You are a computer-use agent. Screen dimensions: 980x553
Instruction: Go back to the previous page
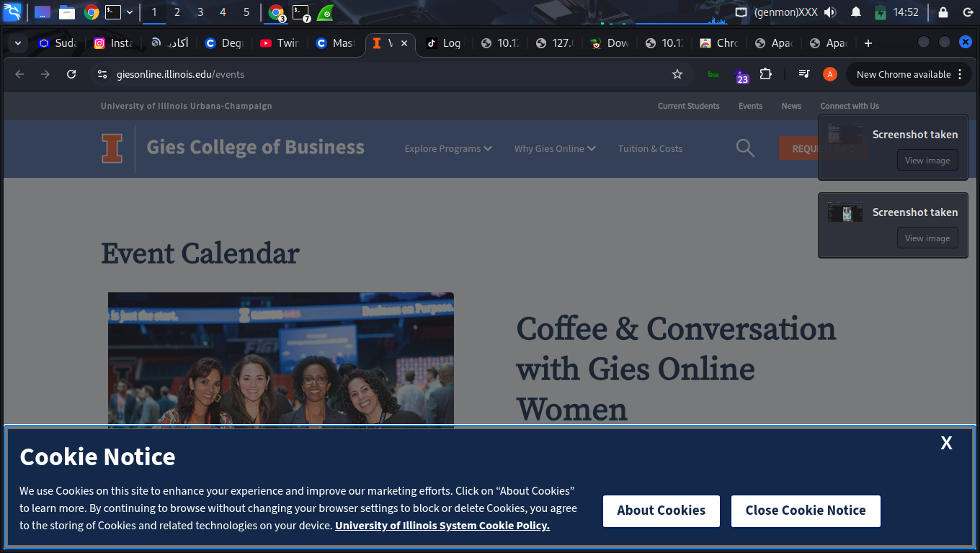tap(19, 74)
